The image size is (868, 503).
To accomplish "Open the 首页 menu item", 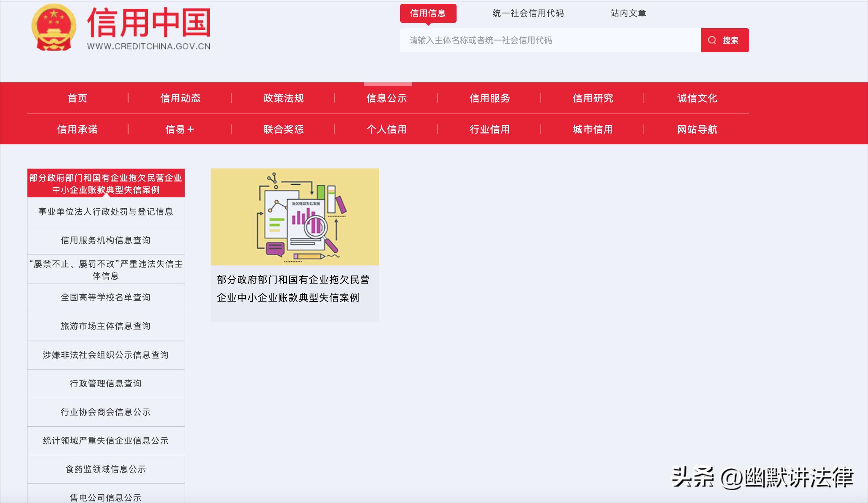I will click(77, 98).
